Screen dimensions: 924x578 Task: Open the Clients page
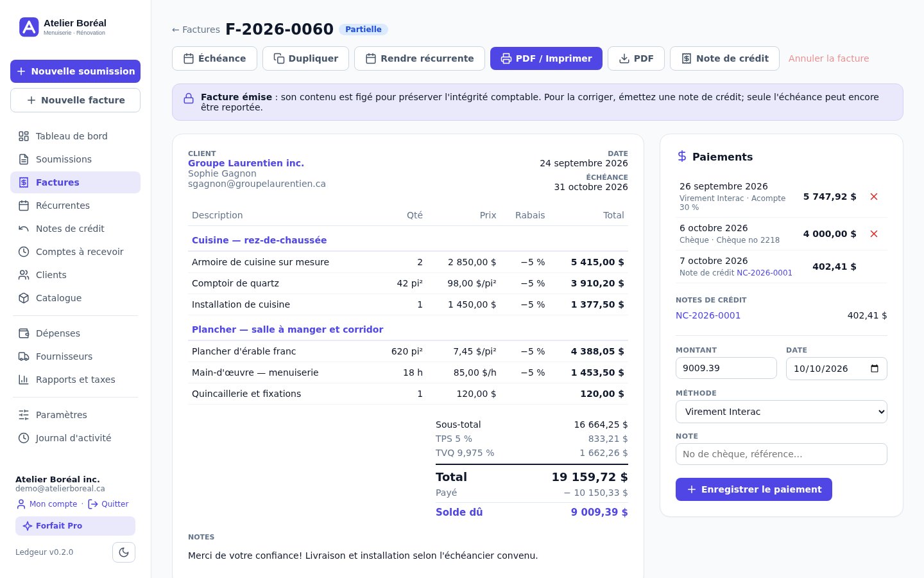[x=75, y=275]
